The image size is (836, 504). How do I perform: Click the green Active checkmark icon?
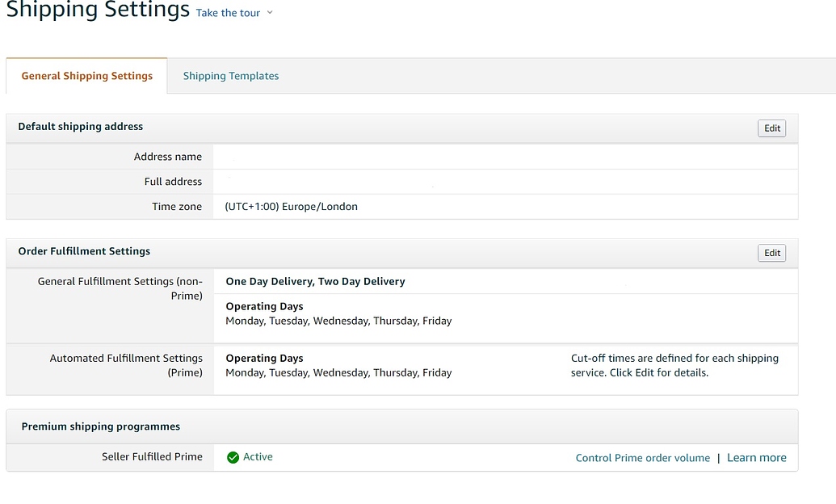233,457
